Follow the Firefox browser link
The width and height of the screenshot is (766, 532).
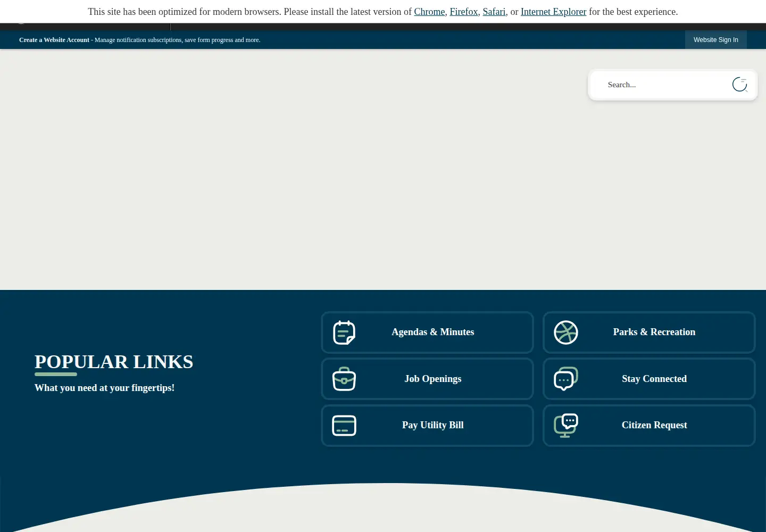(x=464, y=12)
